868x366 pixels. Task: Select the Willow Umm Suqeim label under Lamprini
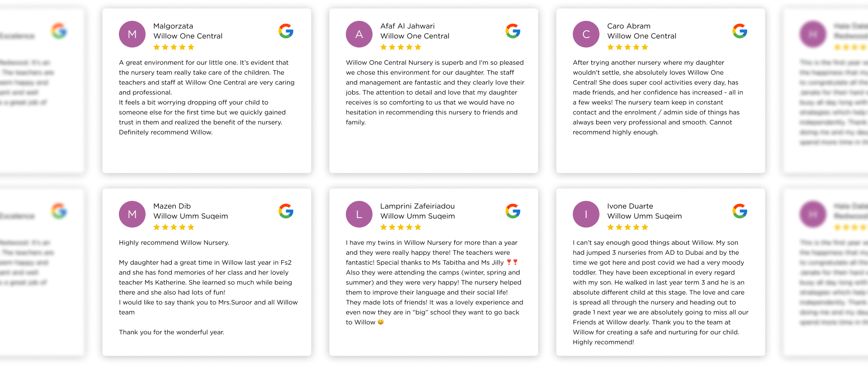point(417,216)
